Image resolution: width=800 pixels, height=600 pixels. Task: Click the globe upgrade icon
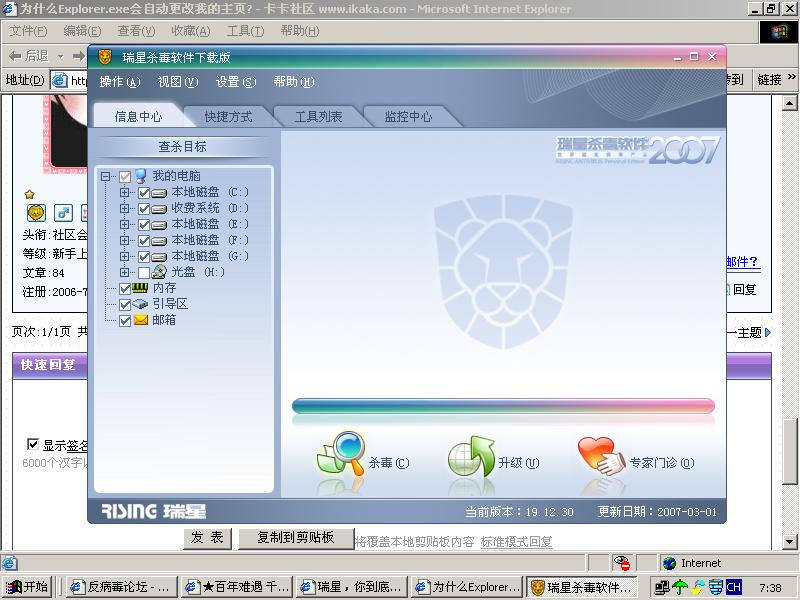click(471, 457)
